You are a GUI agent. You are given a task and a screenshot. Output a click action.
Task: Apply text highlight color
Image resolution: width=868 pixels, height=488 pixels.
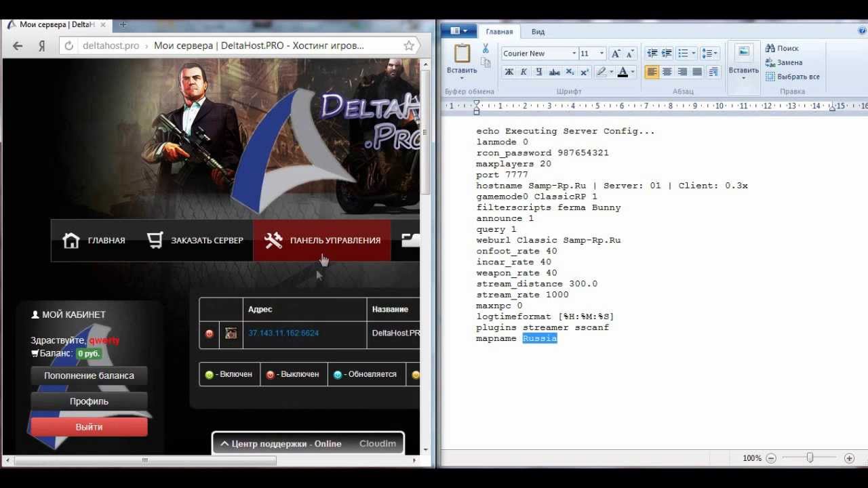(600, 72)
